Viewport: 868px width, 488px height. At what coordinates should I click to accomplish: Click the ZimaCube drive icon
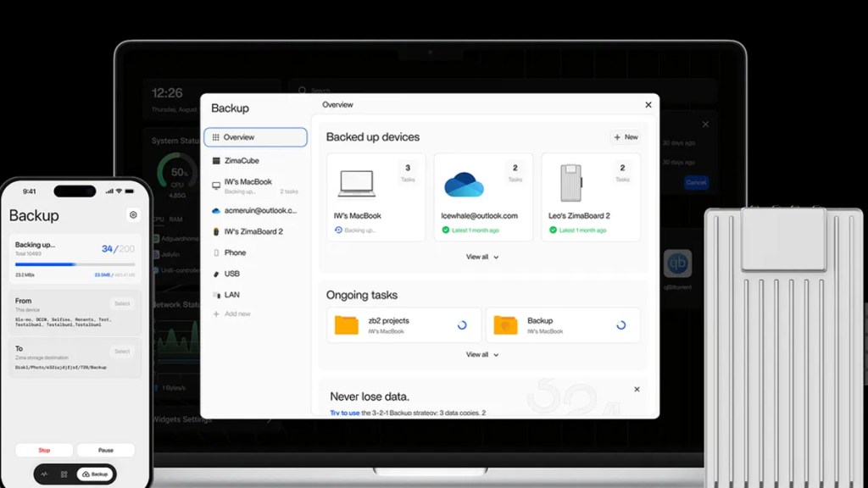click(216, 160)
